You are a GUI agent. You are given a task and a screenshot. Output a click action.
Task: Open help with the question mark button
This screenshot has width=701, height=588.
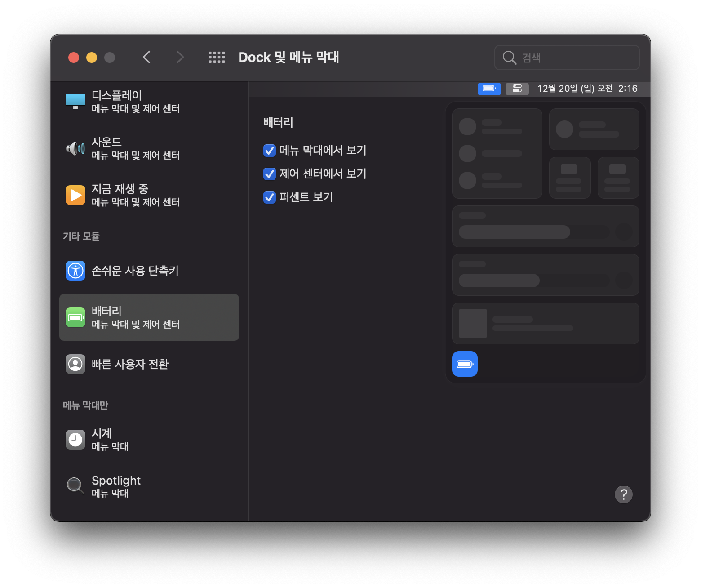click(624, 494)
